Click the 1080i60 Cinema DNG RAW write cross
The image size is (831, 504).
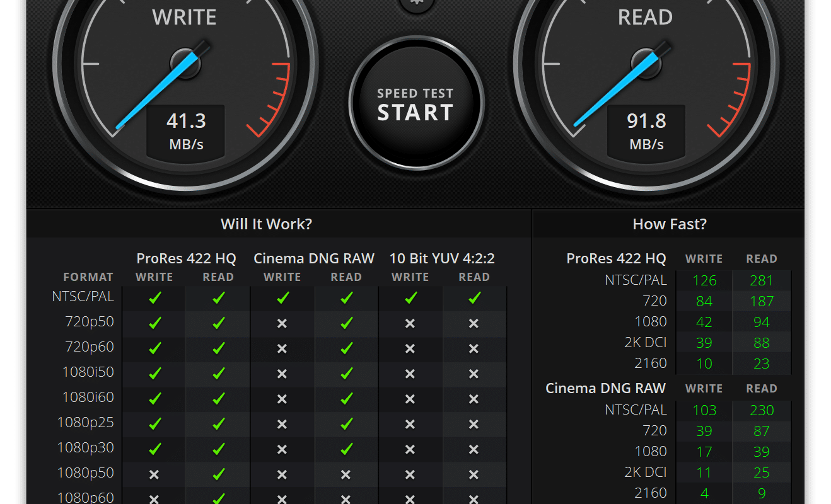point(282,399)
